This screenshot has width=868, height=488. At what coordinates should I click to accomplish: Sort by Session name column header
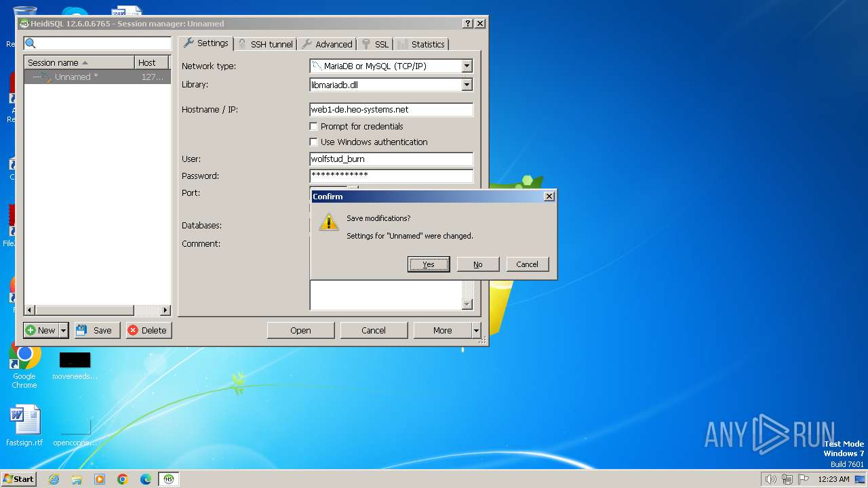tap(79, 62)
